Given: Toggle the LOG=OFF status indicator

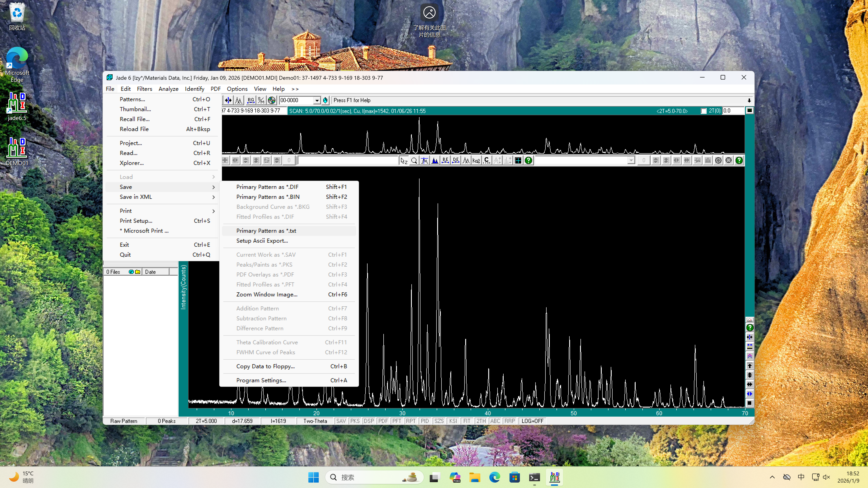Looking at the screenshot, I should [532, 421].
